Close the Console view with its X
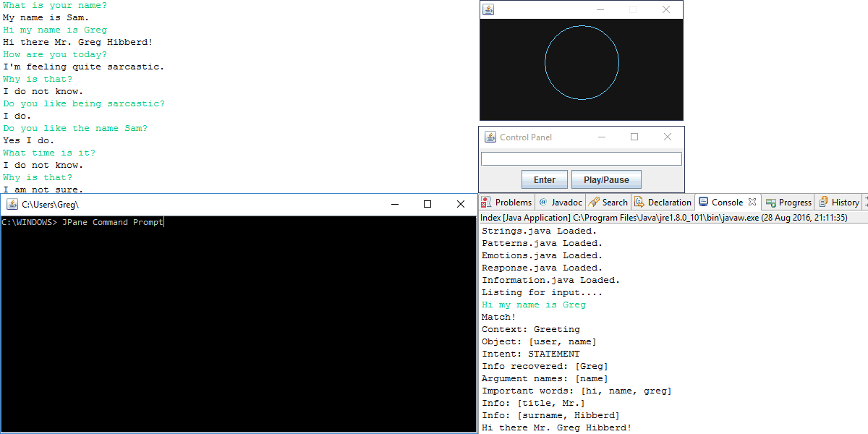Viewport: 868px width, 434px height. tap(752, 202)
